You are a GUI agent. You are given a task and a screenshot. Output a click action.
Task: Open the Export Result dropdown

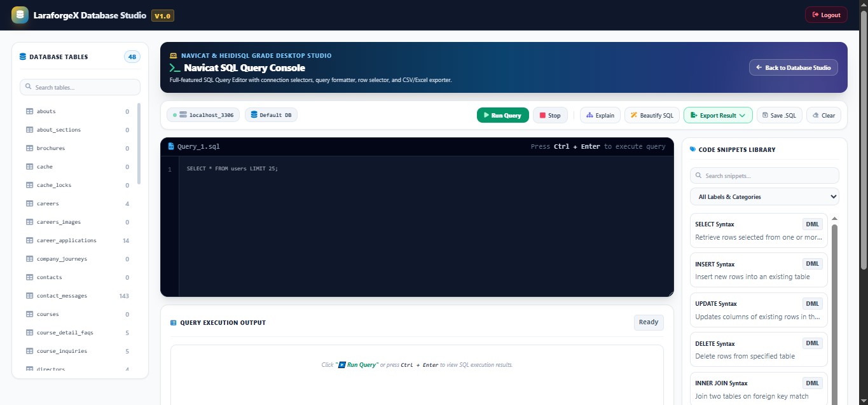pos(718,115)
